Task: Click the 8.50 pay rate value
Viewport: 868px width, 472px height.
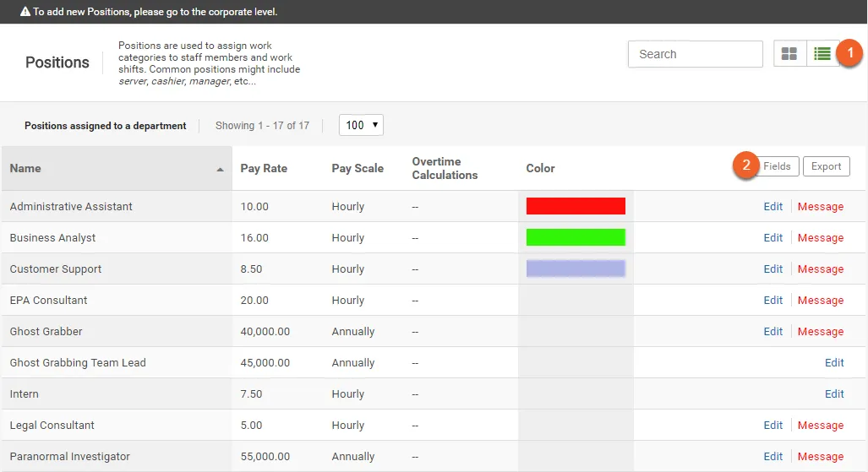Action: (251, 269)
